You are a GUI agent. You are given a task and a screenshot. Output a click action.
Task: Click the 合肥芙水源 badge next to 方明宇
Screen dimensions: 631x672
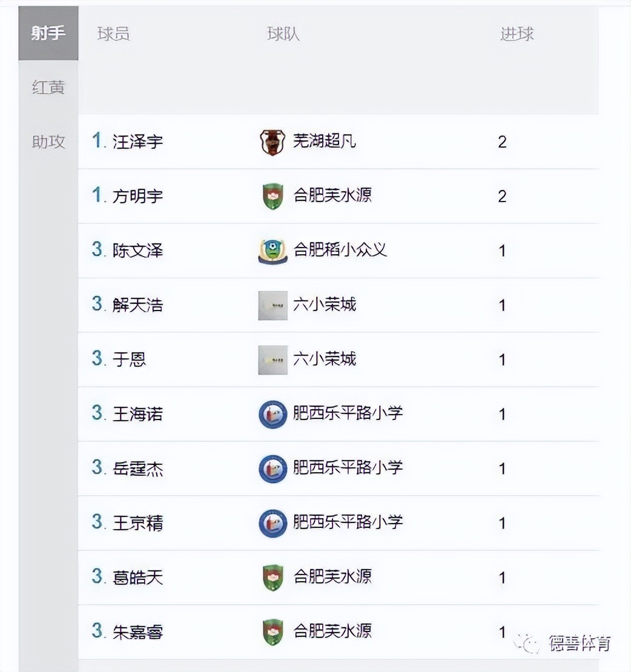point(273,196)
